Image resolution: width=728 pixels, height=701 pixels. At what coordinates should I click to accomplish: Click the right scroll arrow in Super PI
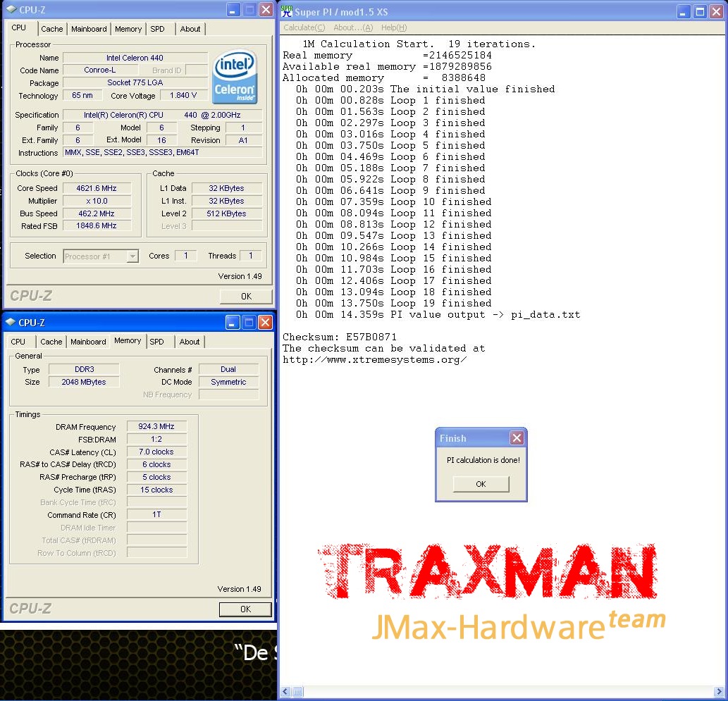pyautogui.click(x=720, y=692)
